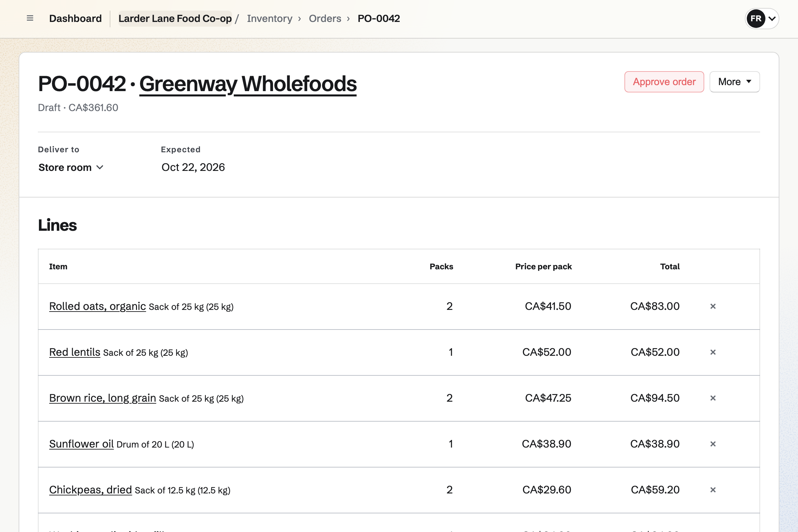The width and height of the screenshot is (798, 532).
Task: Open the Inventory breadcrumb
Action: (270, 18)
